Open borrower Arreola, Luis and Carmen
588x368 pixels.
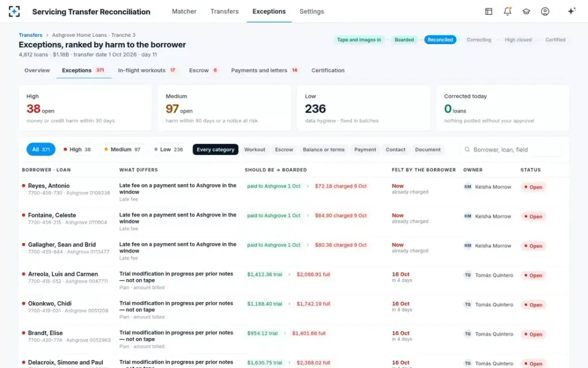(x=63, y=274)
